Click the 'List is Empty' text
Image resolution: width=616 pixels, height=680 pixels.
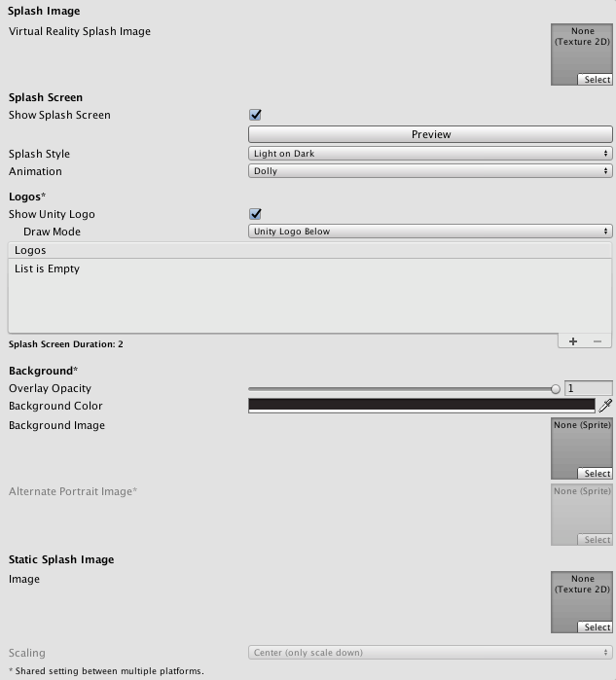[x=47, y=268]
